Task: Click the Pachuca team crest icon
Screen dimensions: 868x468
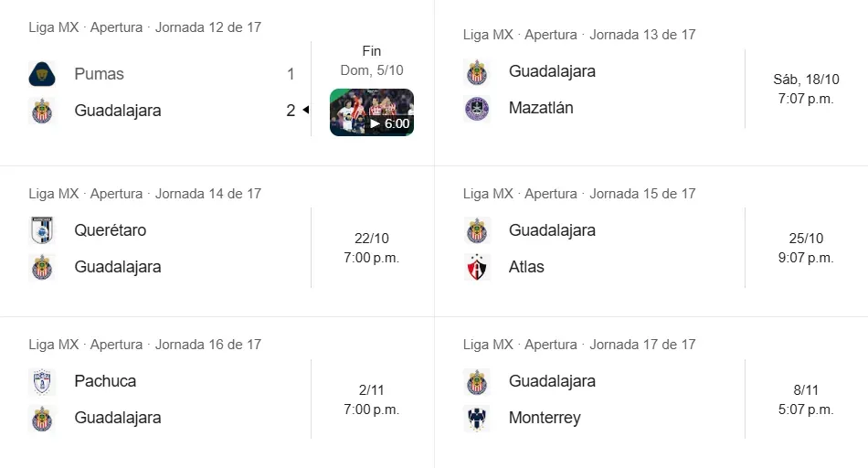Action: (42, 381)
